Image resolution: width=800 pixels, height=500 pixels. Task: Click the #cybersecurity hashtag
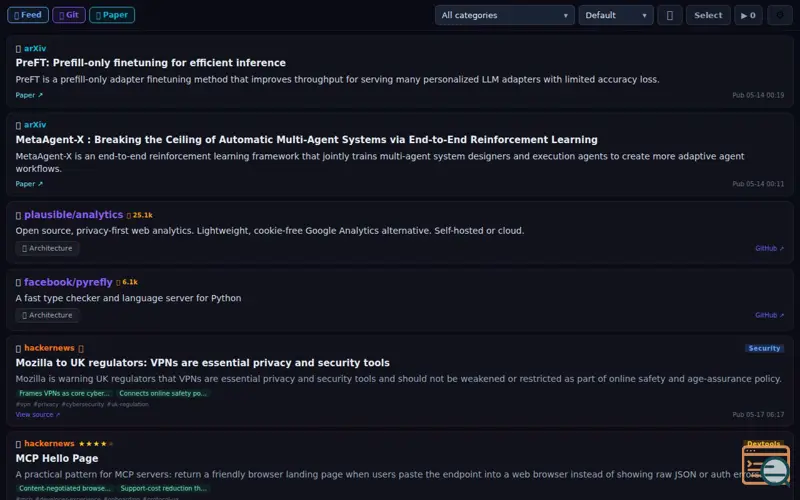click(x=83, y=404)
